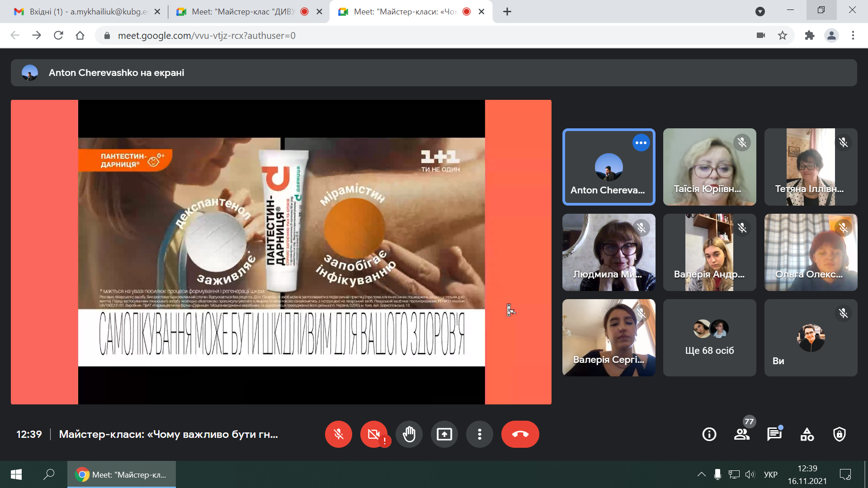Viewport: 868px width, 488px height.
Task: Open the activities shapes icon
Action: coord(807,434)
